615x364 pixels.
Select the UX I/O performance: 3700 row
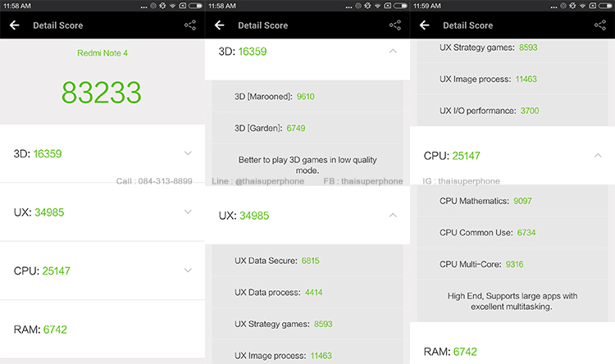489,110
